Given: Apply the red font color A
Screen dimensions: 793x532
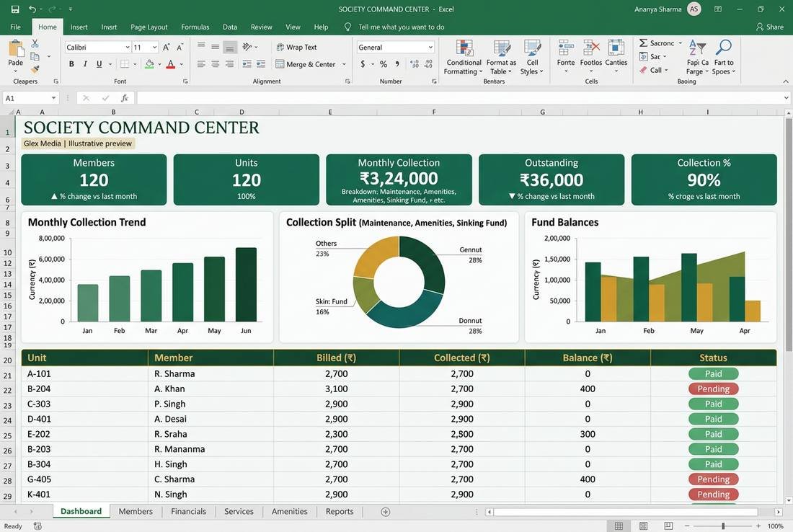Looking at the screenshot, I should pyautogui.click(x=171, y=63).
